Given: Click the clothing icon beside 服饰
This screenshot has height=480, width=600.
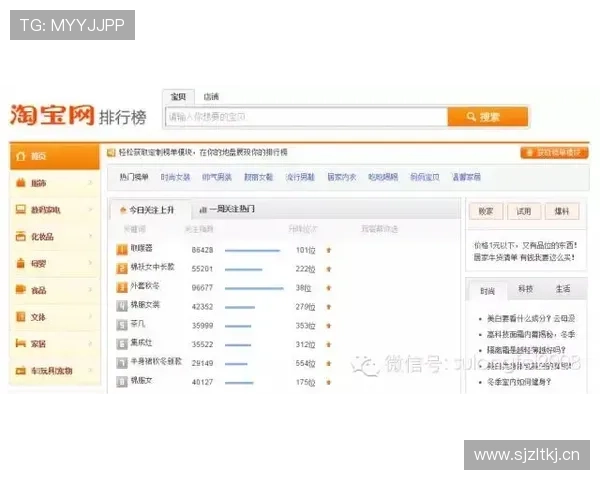Looking at the screenshot, I should (x=21, y=183).
